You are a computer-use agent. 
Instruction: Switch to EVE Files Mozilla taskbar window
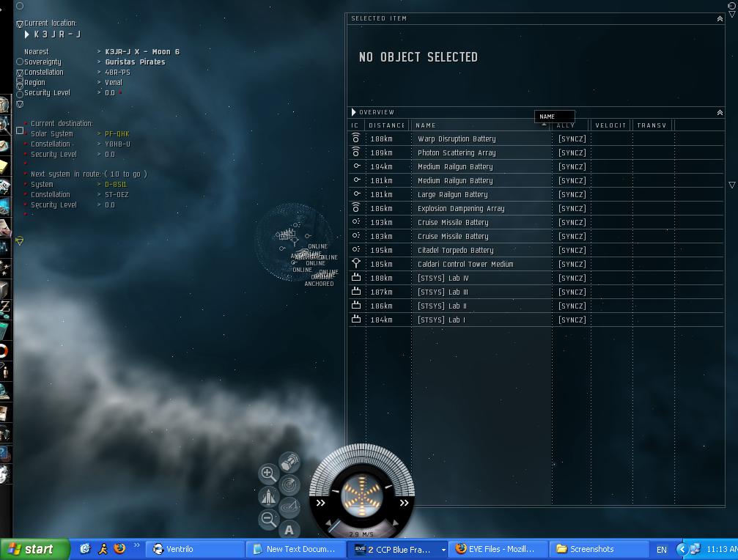tap(498, 549)
